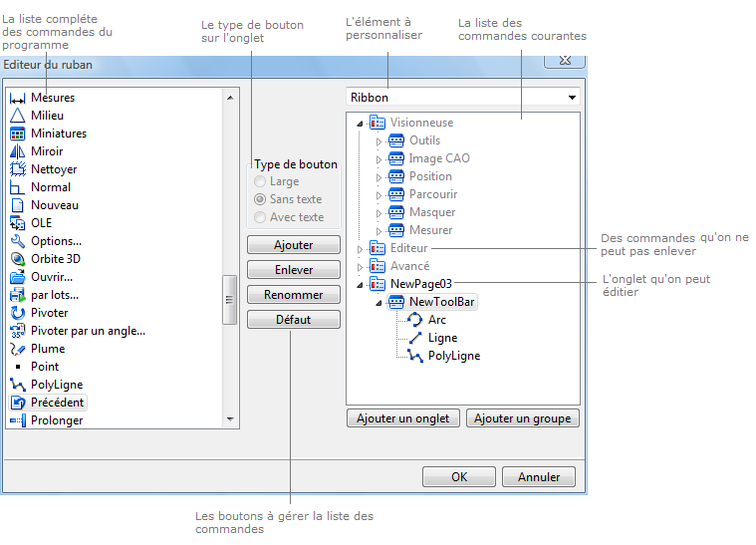Image resolution: width=756 pixels, height=545 pixels.
Task: Click the Options wrench icon
Action: pos(17,241)
